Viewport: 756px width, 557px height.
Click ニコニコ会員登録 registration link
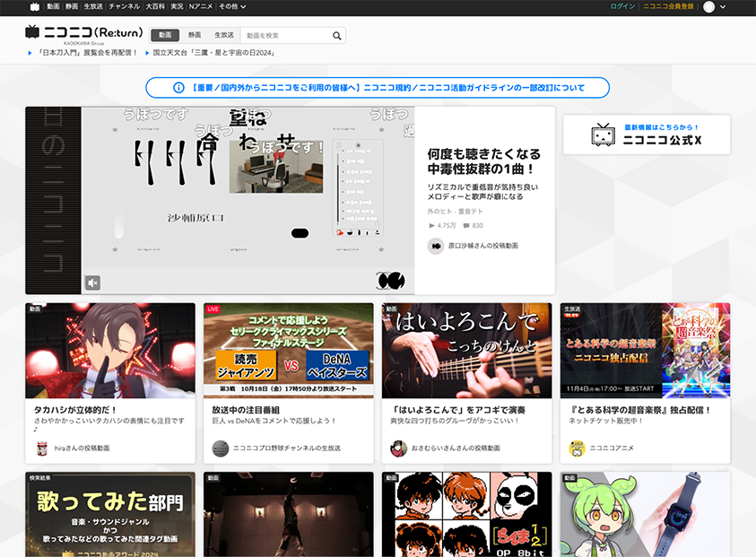pos(668,6)
